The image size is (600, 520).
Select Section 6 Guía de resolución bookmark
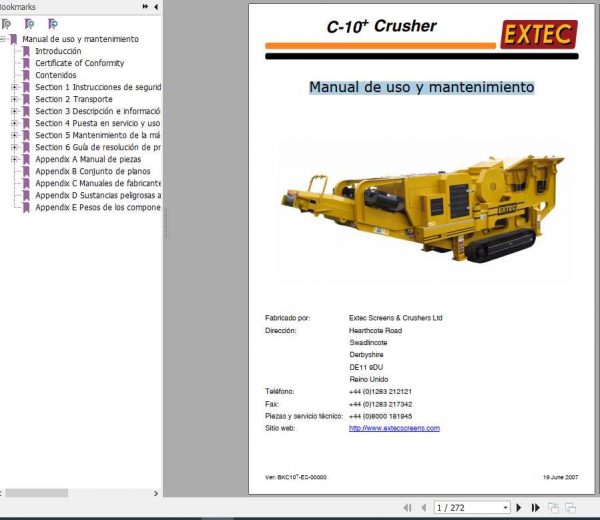tap(98, 147)
